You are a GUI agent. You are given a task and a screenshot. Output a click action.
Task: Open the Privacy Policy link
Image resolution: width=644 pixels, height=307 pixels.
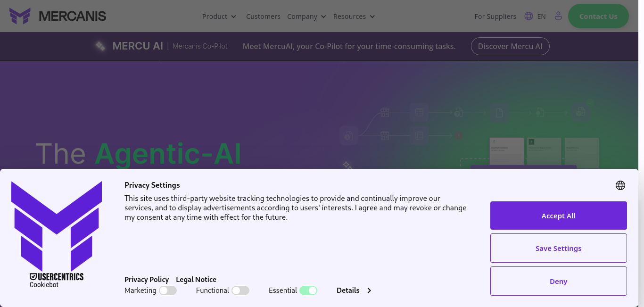tap(147, 280)
